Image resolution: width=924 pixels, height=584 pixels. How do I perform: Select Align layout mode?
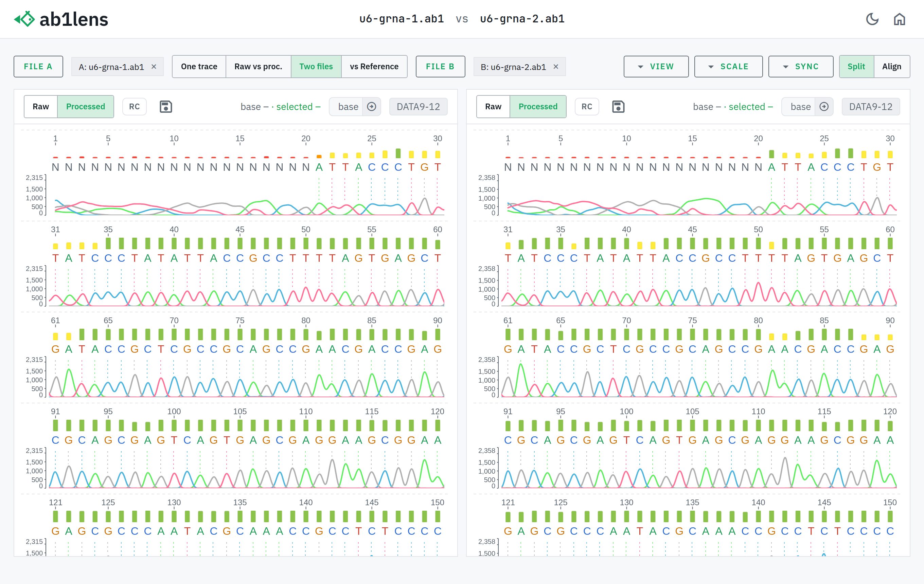pyautogui.click(x=892, y=67)
